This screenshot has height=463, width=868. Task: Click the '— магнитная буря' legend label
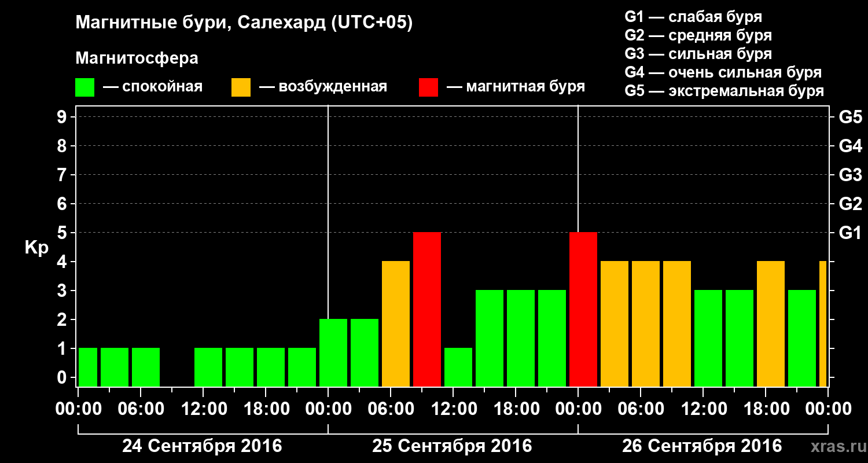point(516,87)
